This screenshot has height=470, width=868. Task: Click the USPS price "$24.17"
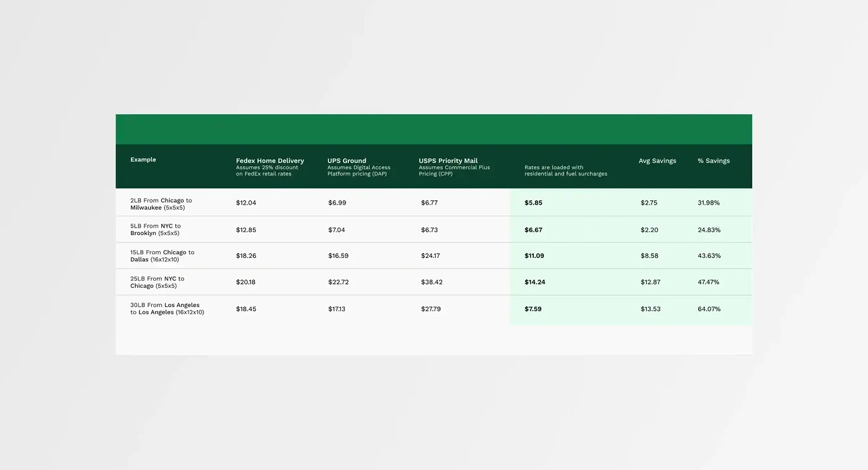pyautogui.click(x=430, y=255)
